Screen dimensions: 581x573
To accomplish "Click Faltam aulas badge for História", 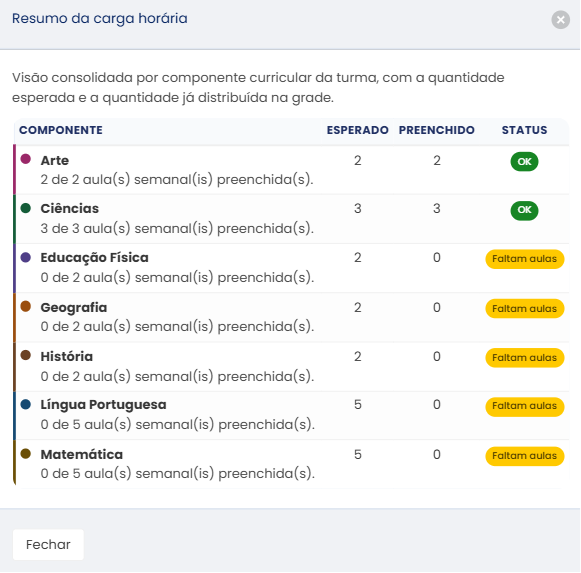I will pyautogui.click(x=525, y=358).
